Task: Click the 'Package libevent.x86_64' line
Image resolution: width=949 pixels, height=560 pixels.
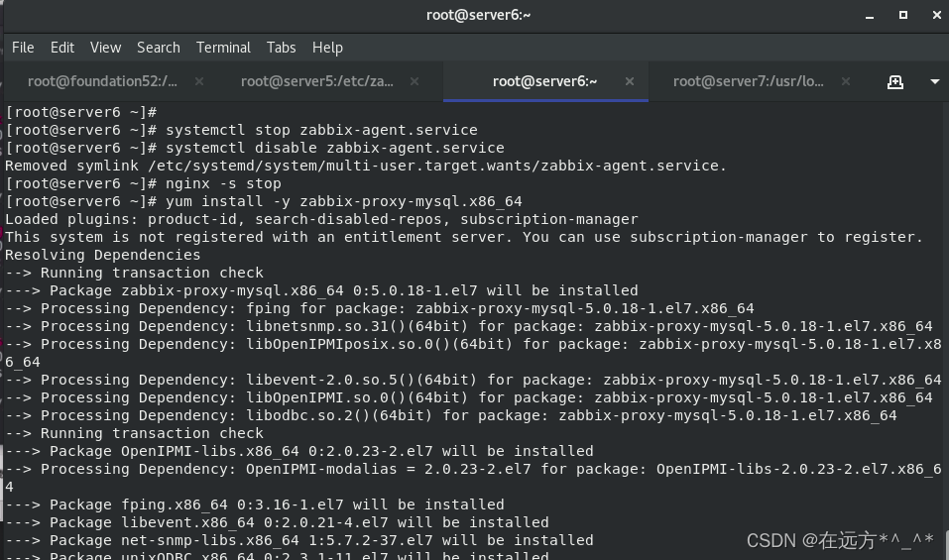Action: pos(278,522)
